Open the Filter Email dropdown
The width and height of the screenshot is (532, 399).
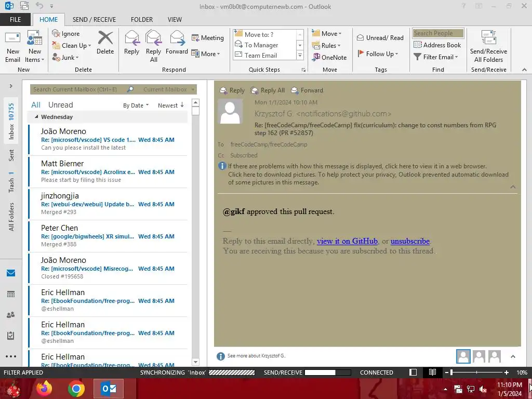(x=436, y=57)
